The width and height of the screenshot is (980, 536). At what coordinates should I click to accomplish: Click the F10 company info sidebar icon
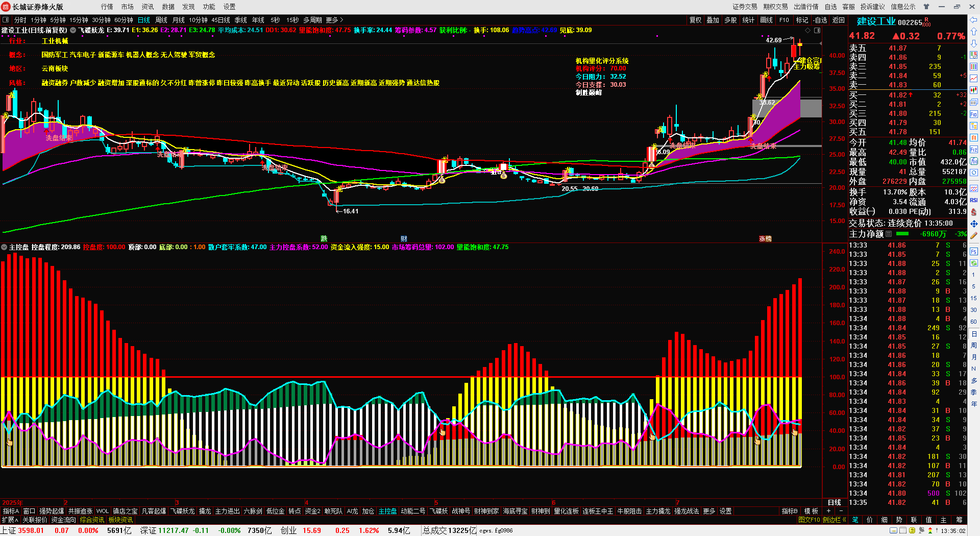pyautogui.click(x=974, y=114)
